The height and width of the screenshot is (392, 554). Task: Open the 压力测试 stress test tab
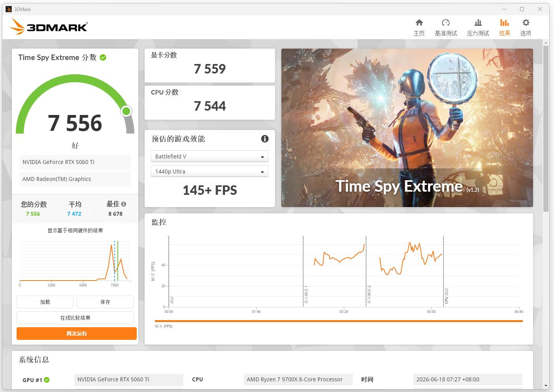(x=478, y=27)
